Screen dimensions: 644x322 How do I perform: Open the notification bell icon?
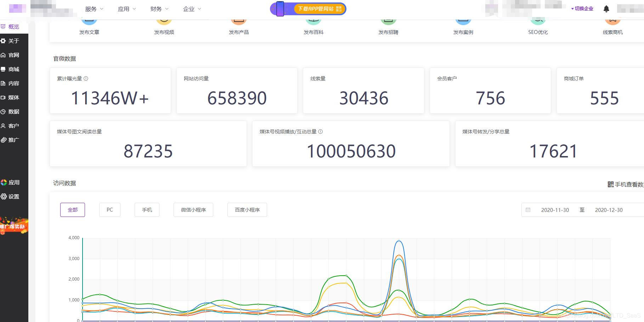tap(606, 9)
